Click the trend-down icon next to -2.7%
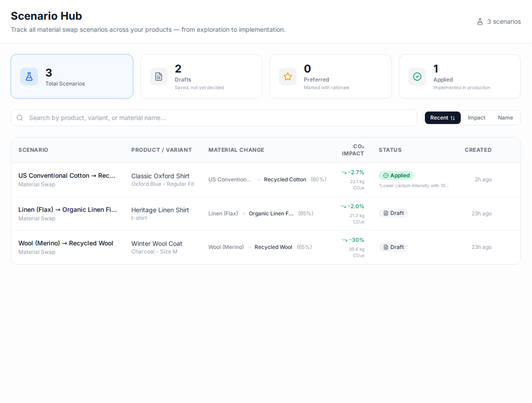The width and height of the screenshot is (532, 403). pyautogui.click(x=344, y=172)
